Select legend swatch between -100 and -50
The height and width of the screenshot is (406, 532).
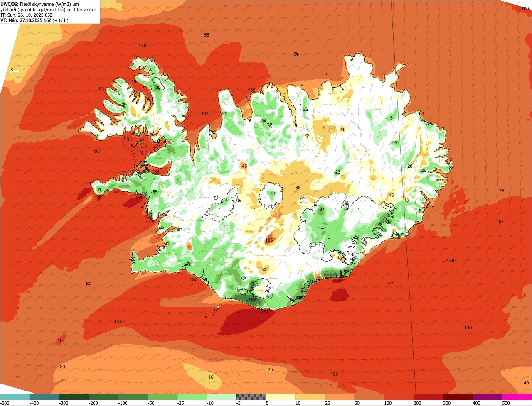pyautogui.click(x=133, y=397)
